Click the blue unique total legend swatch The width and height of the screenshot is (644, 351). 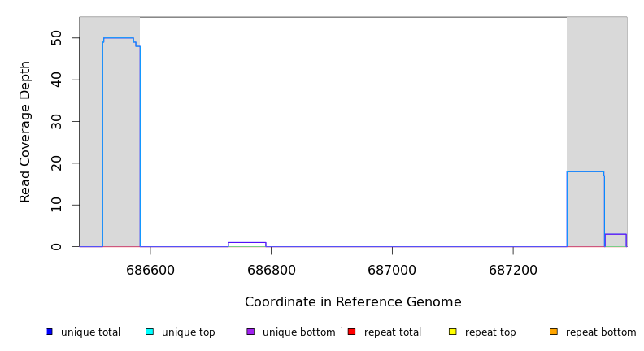click(x=50, y=331)
